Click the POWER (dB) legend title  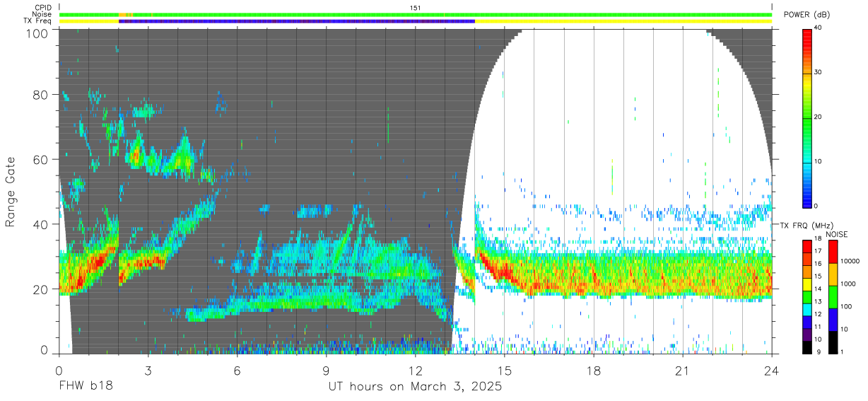tap(807, 15)
